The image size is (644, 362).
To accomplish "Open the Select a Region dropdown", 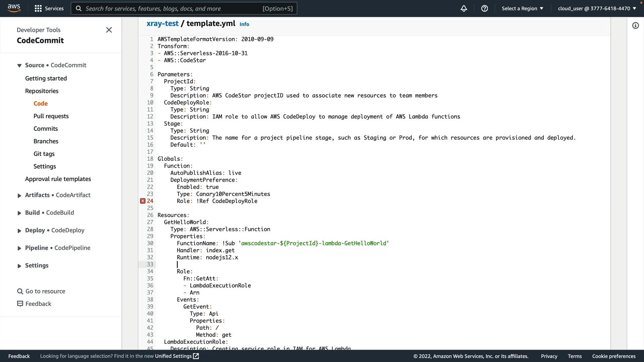I will pos(522,8).
